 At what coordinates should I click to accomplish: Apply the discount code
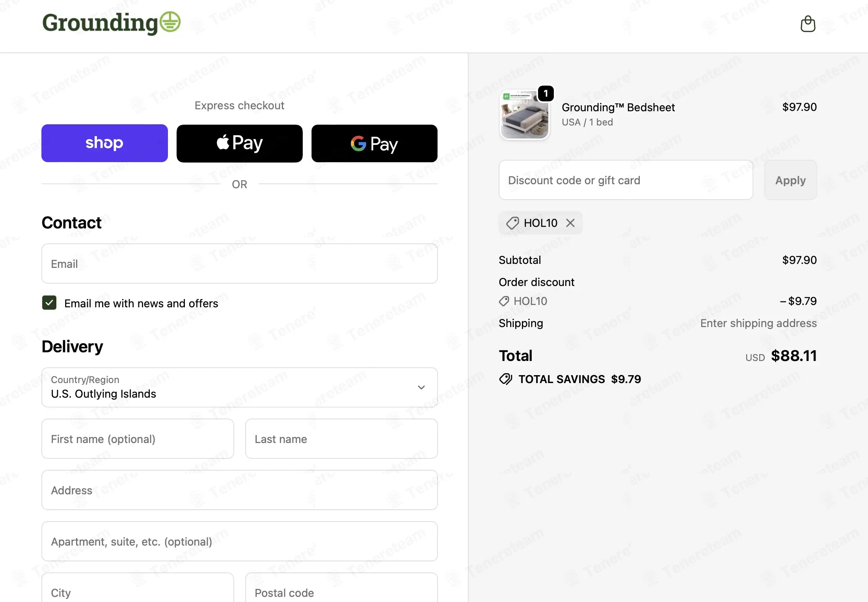pos(790,180)
